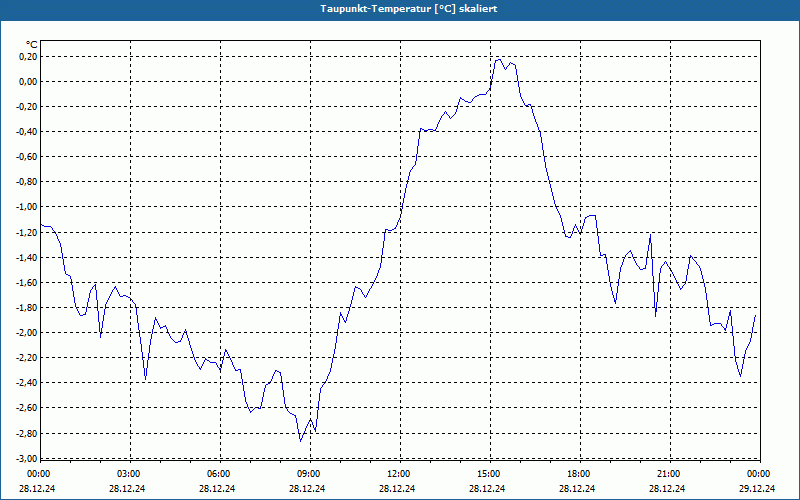Pick the '18:00' x-axis time label

[578, 474]
